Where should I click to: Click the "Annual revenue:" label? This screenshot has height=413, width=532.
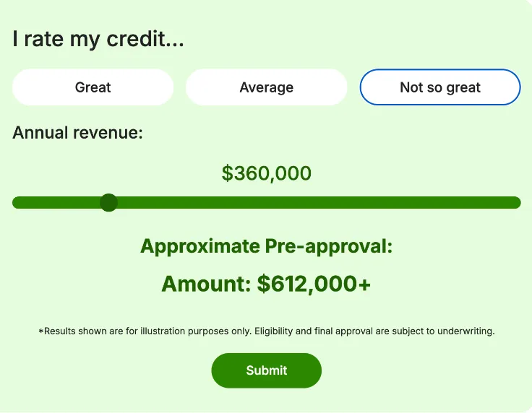coord(77,133)
